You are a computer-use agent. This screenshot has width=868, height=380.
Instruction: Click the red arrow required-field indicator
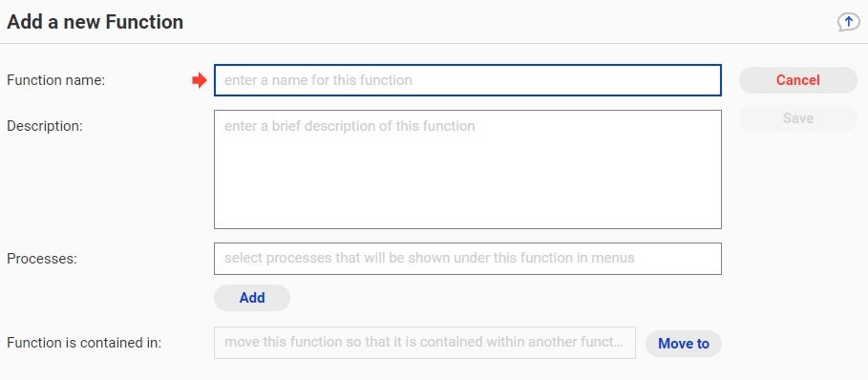pos(200,81)
